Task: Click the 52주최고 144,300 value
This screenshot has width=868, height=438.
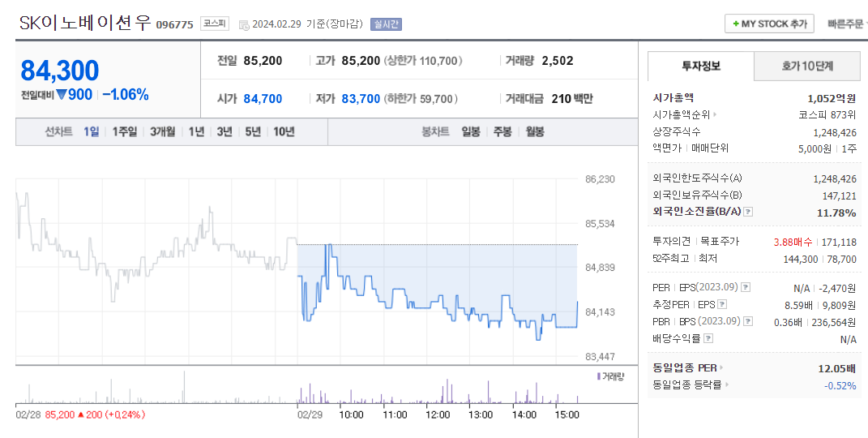Action: [801, 259]
